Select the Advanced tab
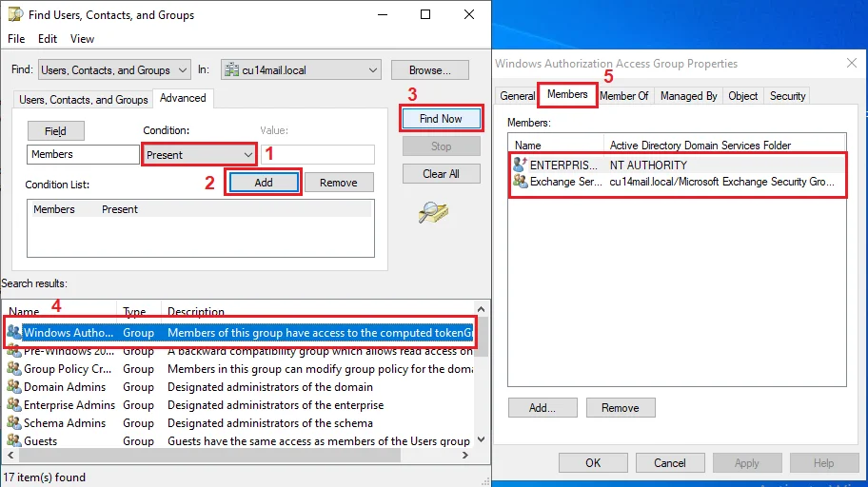868x487 pixels. coord(183,98)
